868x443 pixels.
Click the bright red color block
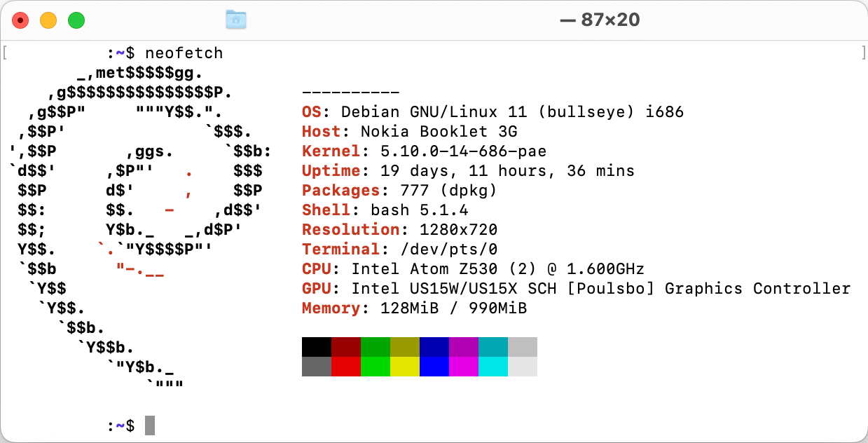346,367
